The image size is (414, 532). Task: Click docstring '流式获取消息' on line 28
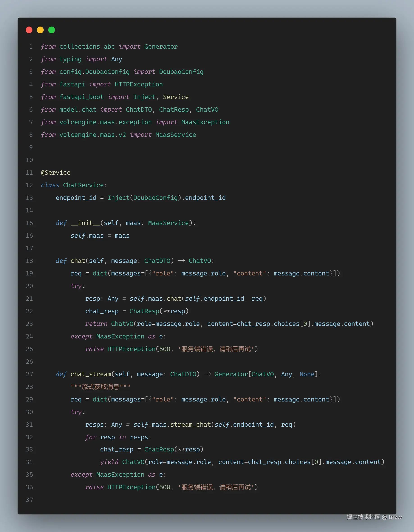[x=100, y=387]
